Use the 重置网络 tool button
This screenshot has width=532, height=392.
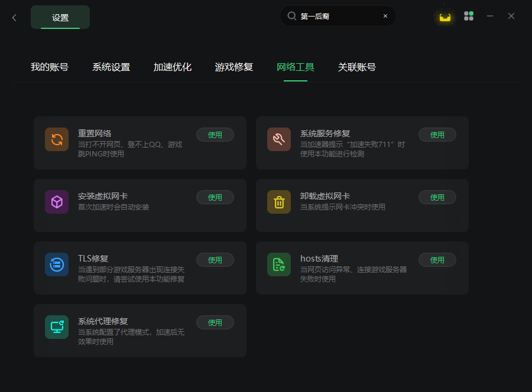tap(215, 135)
